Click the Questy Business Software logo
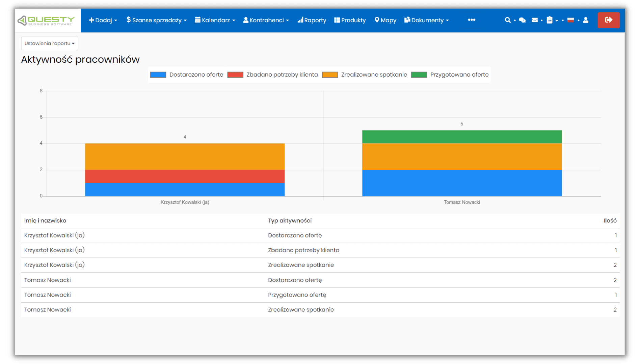 46,21
